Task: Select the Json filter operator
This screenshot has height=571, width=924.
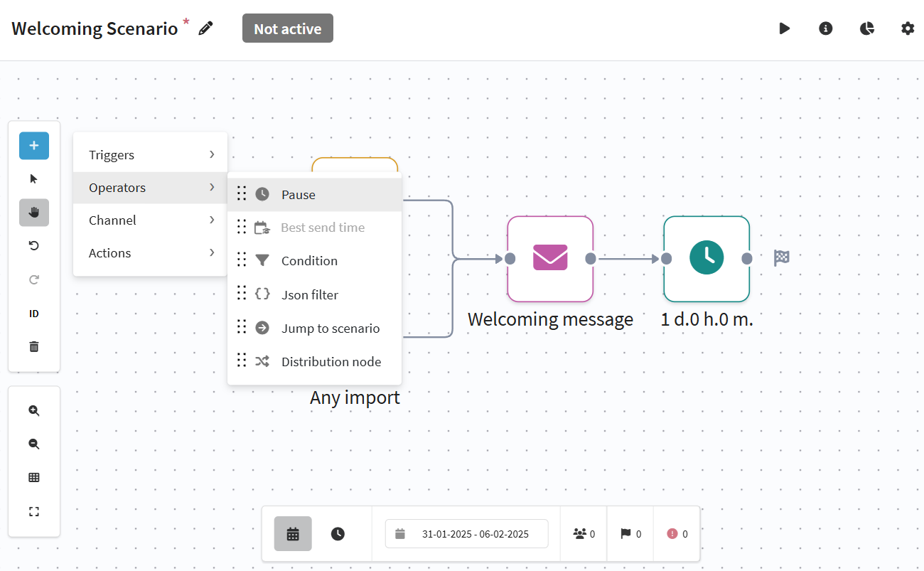Action: [314, 295]
